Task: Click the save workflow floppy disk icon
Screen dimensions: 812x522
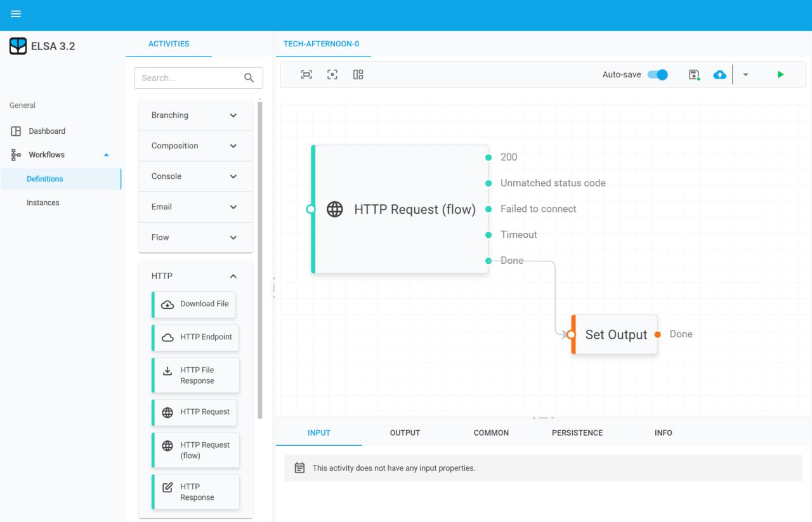Action: click(x=694, y=75)
